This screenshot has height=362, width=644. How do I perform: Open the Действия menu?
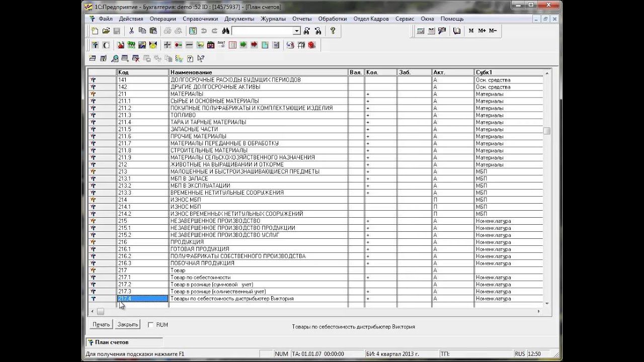131,19
